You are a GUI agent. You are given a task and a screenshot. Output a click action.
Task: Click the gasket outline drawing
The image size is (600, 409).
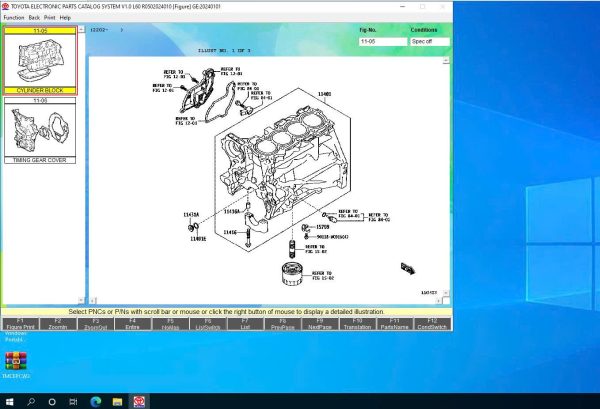click(x=221, y=102)
